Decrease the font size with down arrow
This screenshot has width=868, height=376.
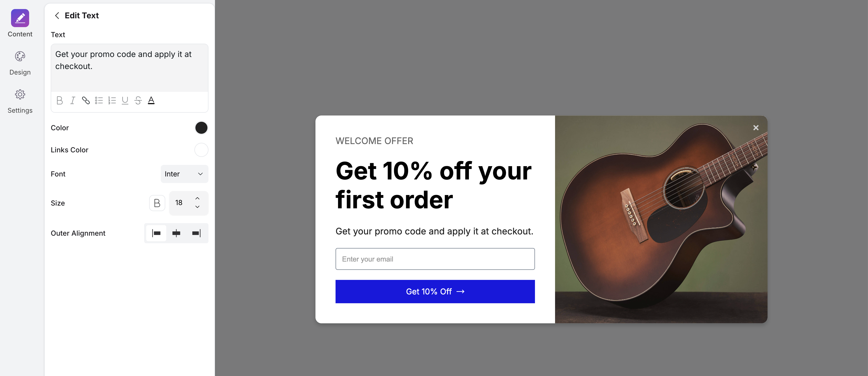coord(197,207)
